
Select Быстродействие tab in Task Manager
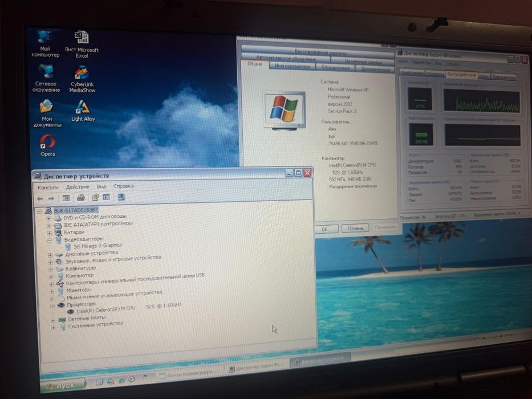point(461,74)
